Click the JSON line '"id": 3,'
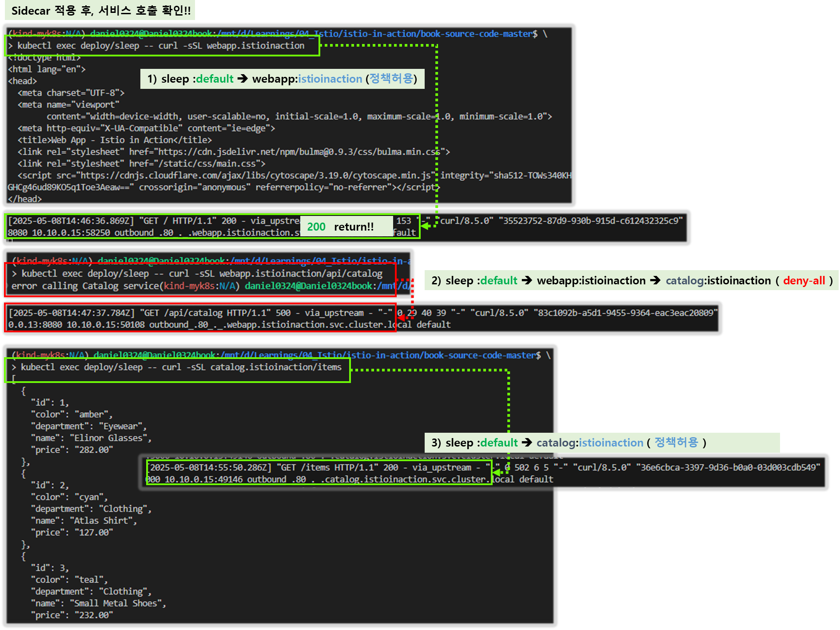Viewport: 840px width, 630px height. (50, 568)
